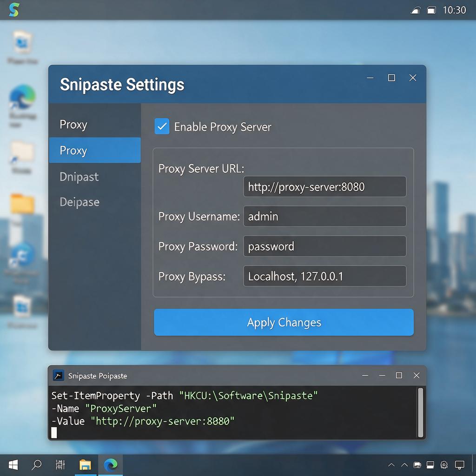Click the Snipaste S logo in the top bar

click(14, 10)
